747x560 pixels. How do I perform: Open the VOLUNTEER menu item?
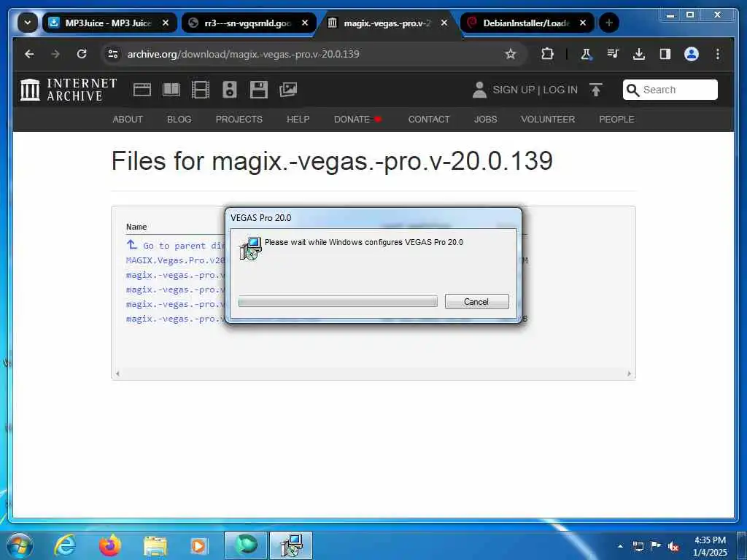tap(548, 119)
